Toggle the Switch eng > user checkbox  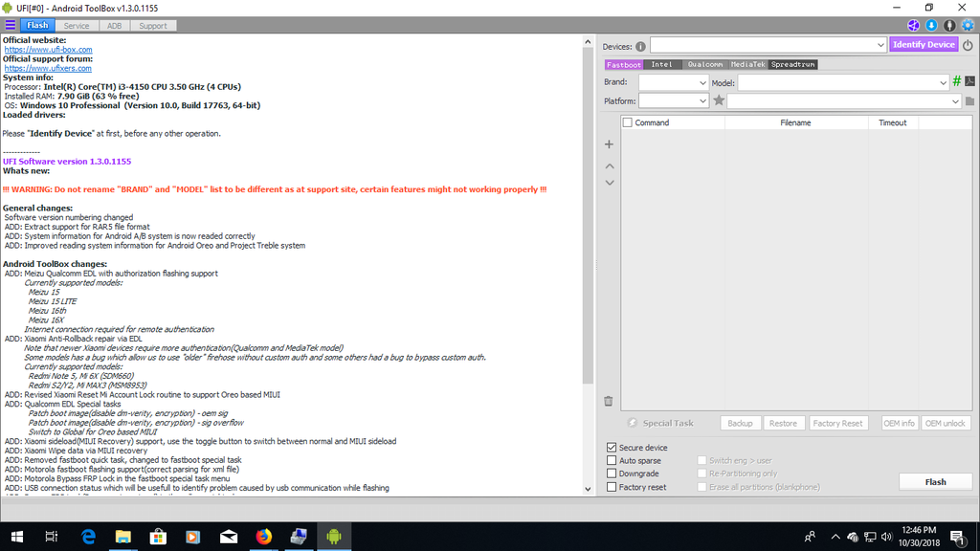702,460
